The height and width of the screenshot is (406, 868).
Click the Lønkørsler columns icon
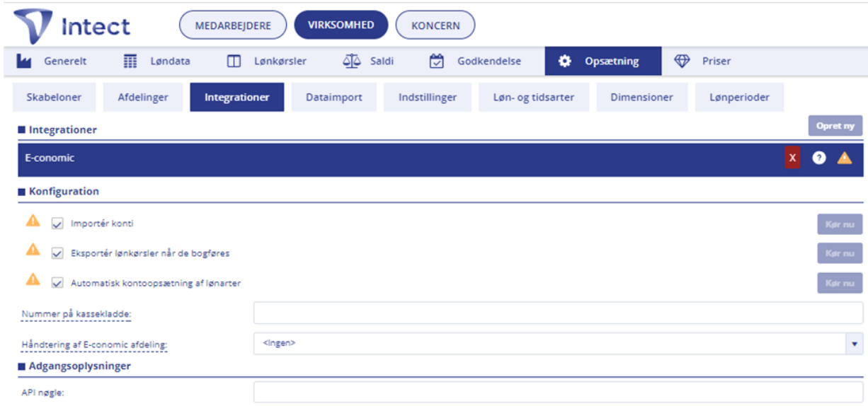pyautogui.click(x=234, y=61)
